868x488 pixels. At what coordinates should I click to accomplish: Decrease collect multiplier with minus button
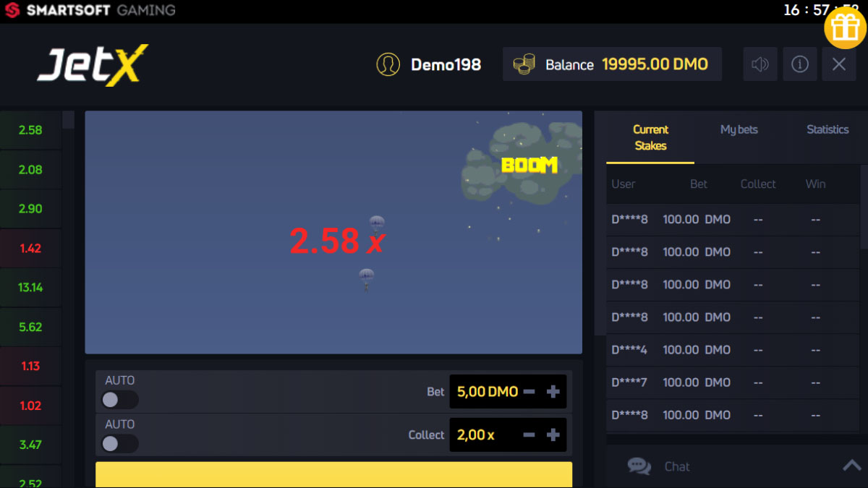[529, 435]
